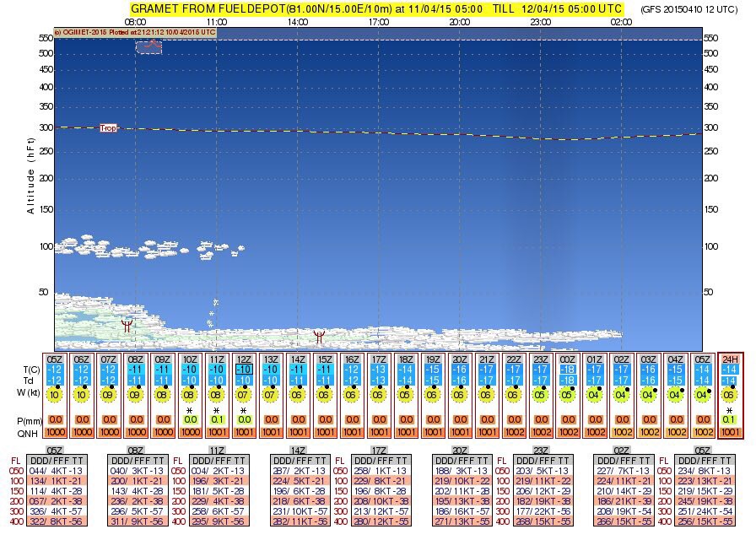This screenshot has width=756, height=540.
Task: Click the OGIMET-2015 plotted timestamp text
Action: (135, 32)
